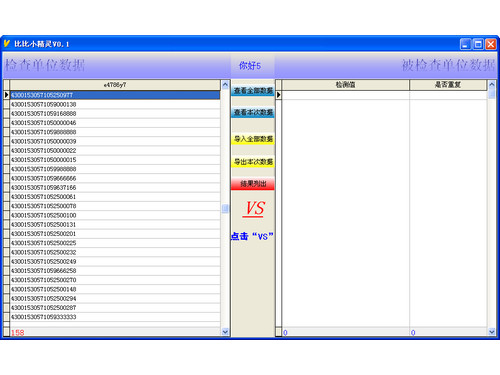Viewport: 500px width, 375px height.
Task: Select row 430015305710590000138
Action: 115,104
